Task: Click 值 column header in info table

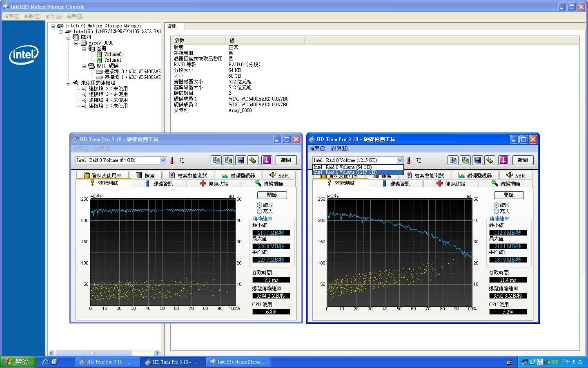Action: 265,40
